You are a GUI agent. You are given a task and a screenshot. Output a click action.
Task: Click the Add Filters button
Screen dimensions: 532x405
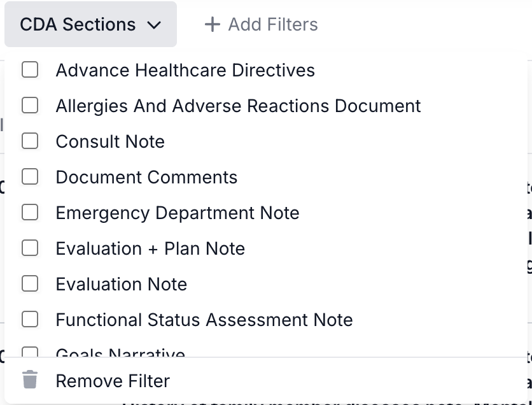pos(261,25)
